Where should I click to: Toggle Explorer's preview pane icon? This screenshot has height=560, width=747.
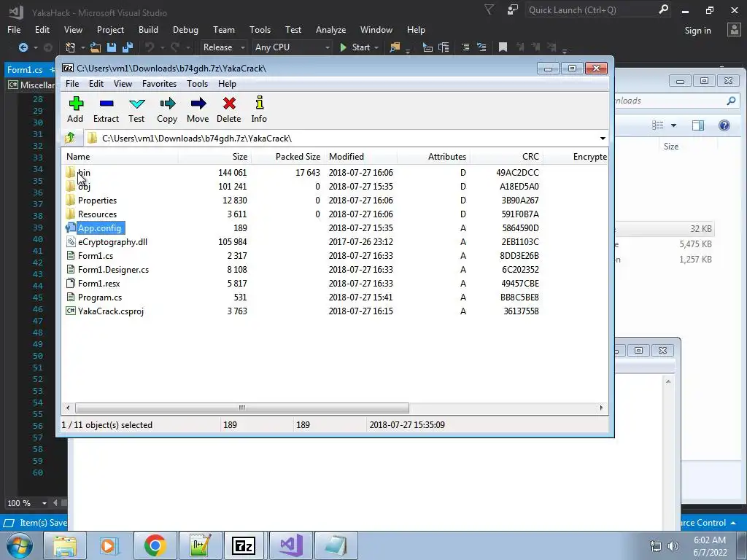pyautogui.click(x=698, y=125)
